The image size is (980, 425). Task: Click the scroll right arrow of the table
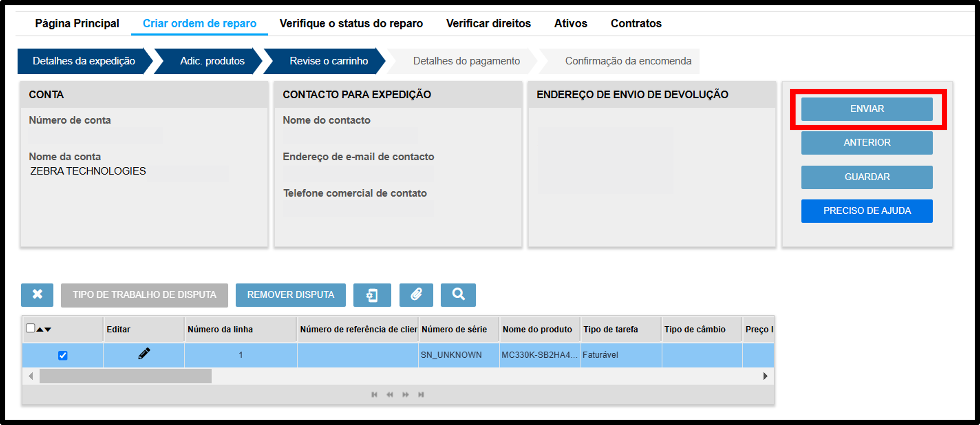765,376
